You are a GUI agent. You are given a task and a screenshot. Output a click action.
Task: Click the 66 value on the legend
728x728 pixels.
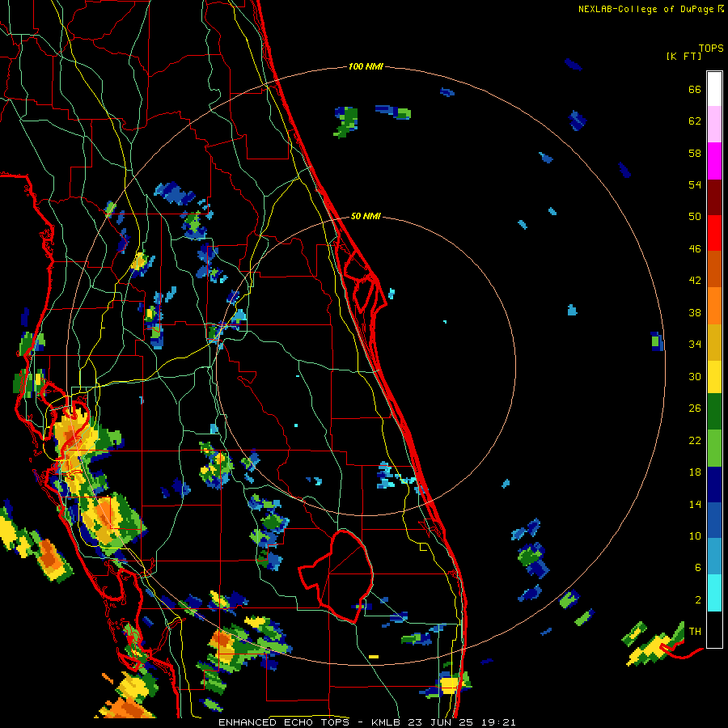[695, 90]
